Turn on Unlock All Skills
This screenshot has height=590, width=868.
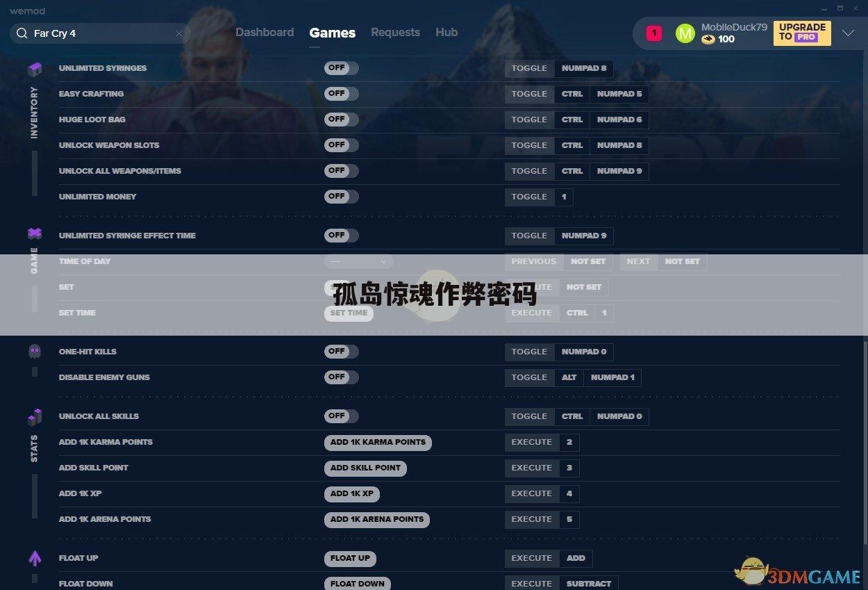tap(341, 416)
